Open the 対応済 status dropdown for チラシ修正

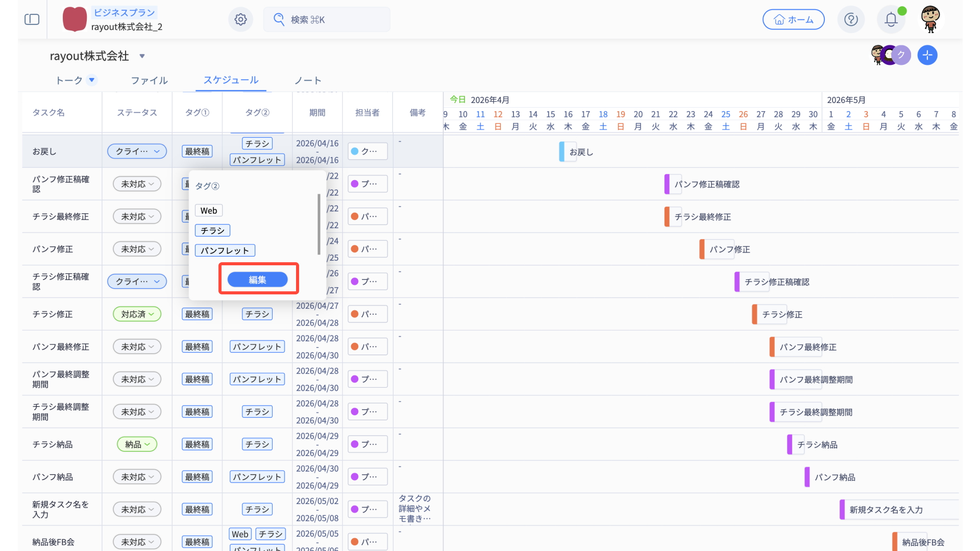click(x=137, y=314)
